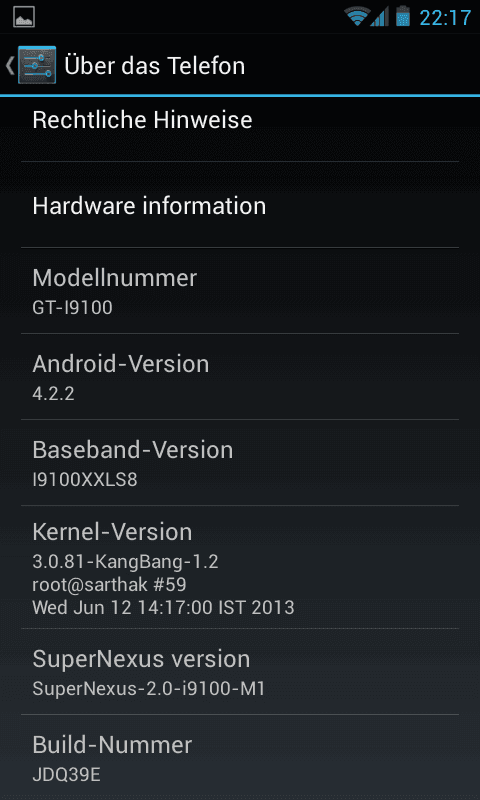Select the Baseband-Version entry
This screenshot has width=480, height=800.
coord(240,463)
